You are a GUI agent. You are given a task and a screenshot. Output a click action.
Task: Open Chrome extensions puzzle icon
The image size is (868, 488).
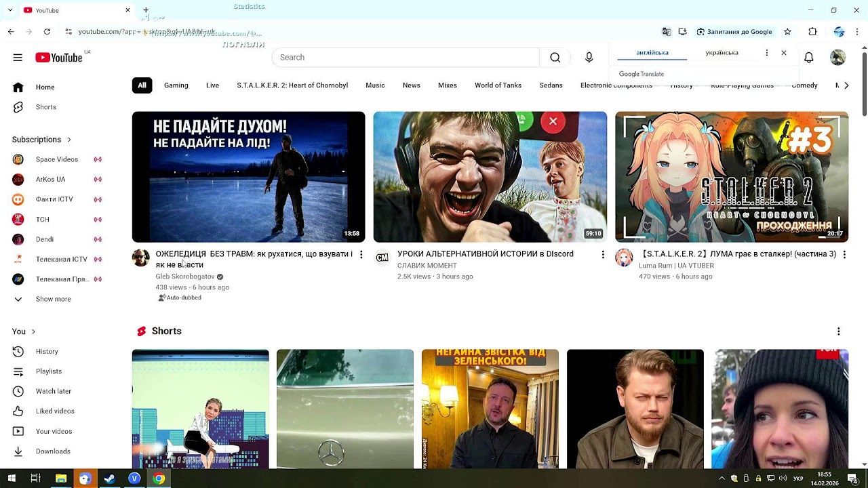812,32
